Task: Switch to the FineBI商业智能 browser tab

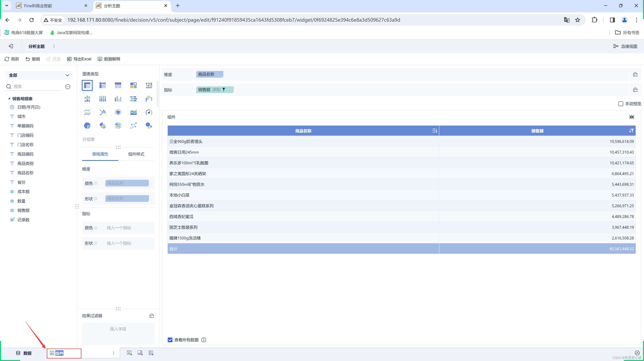Action: click(51, 6)
